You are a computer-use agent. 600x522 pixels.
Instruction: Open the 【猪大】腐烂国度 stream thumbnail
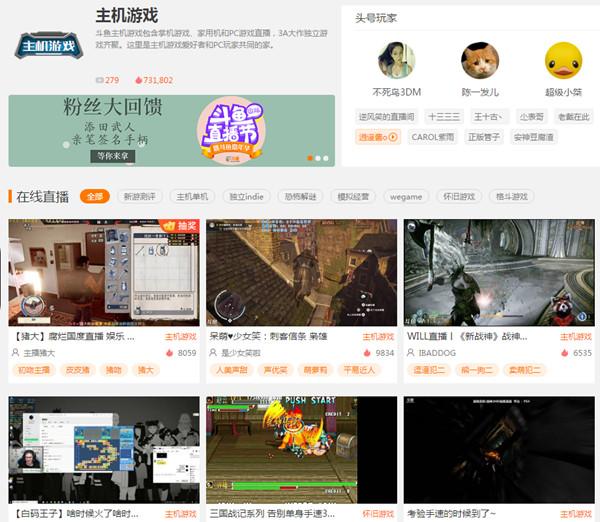pos(104,272)
